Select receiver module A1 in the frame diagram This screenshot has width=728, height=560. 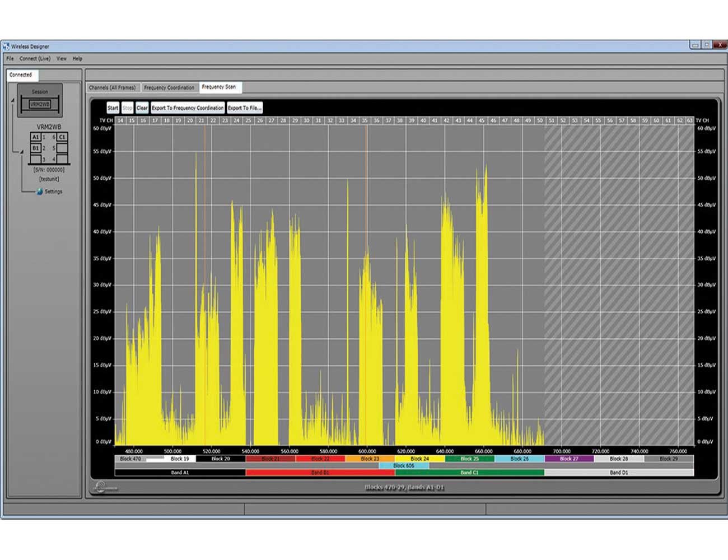coord(35,136)
